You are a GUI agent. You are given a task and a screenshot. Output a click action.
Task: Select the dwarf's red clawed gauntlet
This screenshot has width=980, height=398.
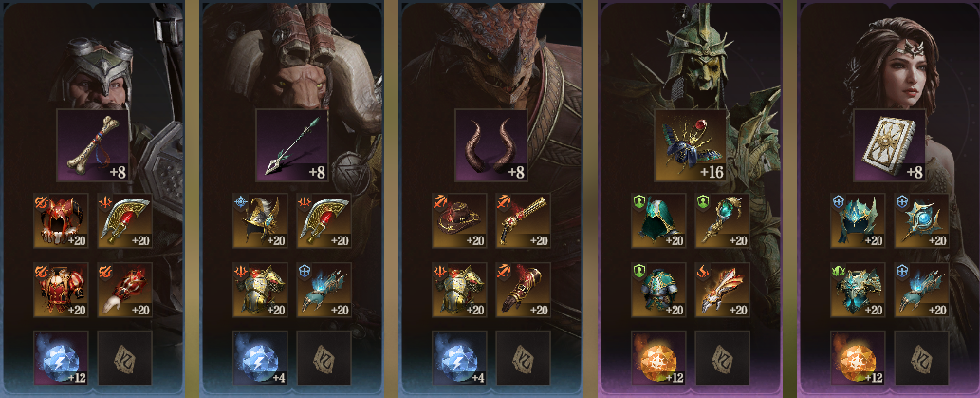tap(124, 290)
